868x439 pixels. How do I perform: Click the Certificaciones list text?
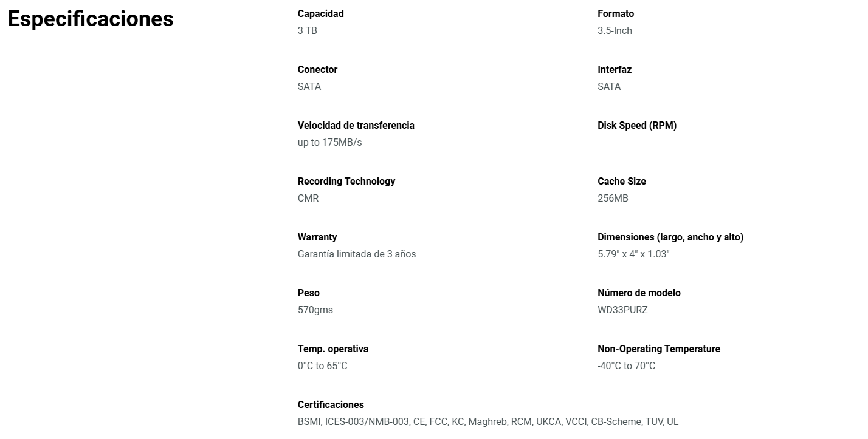(x=487, y=421)
